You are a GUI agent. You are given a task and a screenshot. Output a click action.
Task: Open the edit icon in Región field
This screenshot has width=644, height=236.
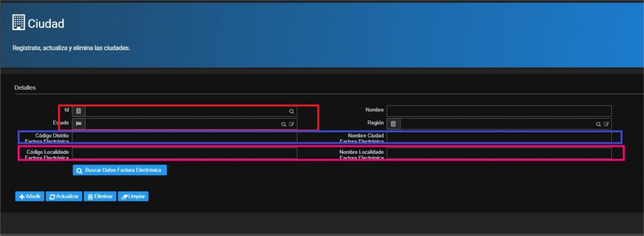point(606,124)
